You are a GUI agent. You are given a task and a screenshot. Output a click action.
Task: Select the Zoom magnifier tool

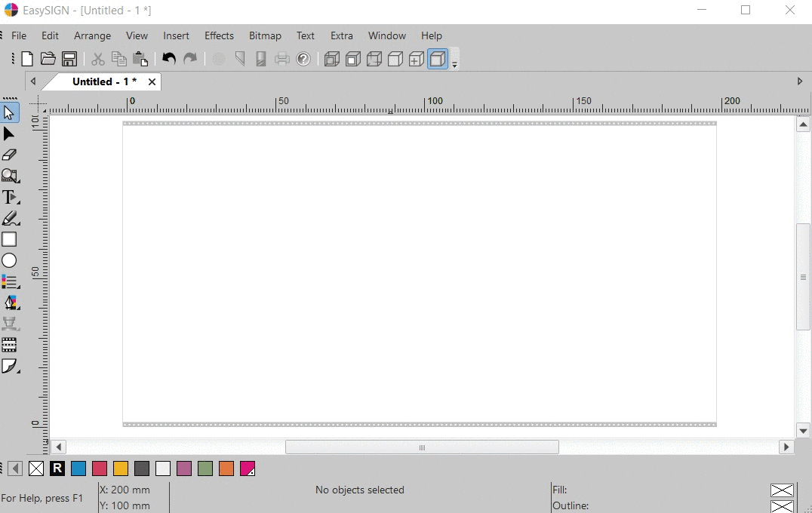[x=10, y=176]
